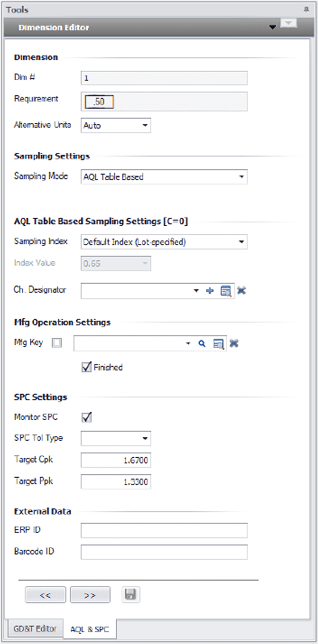Click the .50 Requirement value box
This screenshot has width=318, height=644.
click(99, 102)
